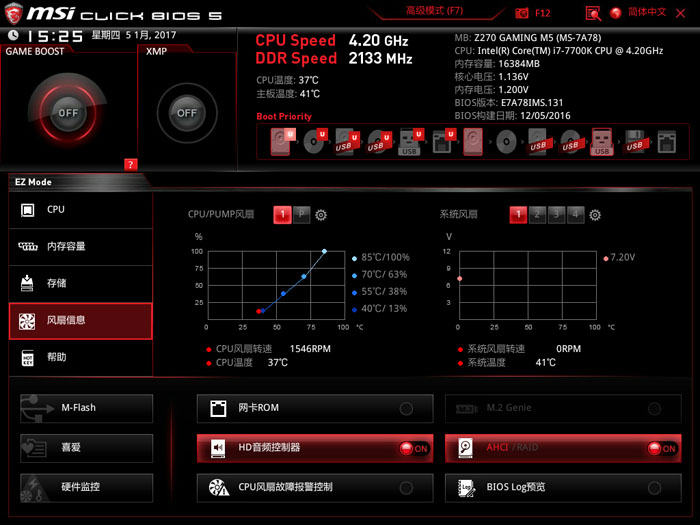Open the M-Flash utility

point(87,408)
